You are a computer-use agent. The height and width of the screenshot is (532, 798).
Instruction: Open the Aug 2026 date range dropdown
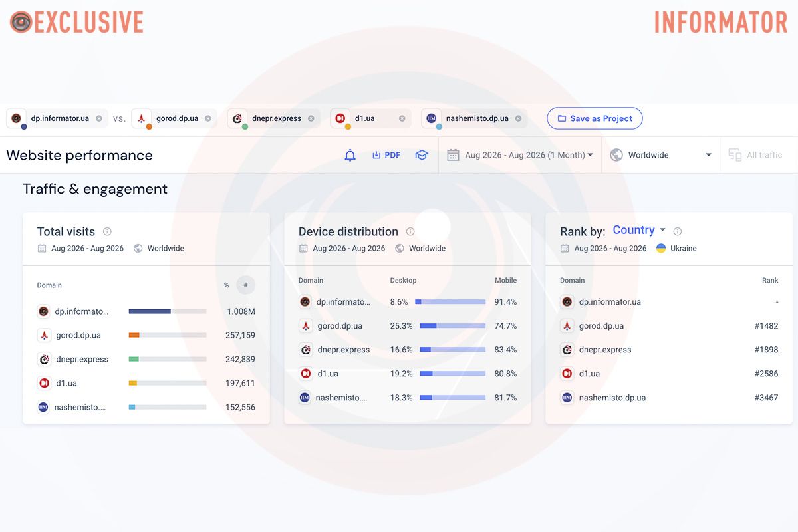pyautogui.click(x=520, y=155)
